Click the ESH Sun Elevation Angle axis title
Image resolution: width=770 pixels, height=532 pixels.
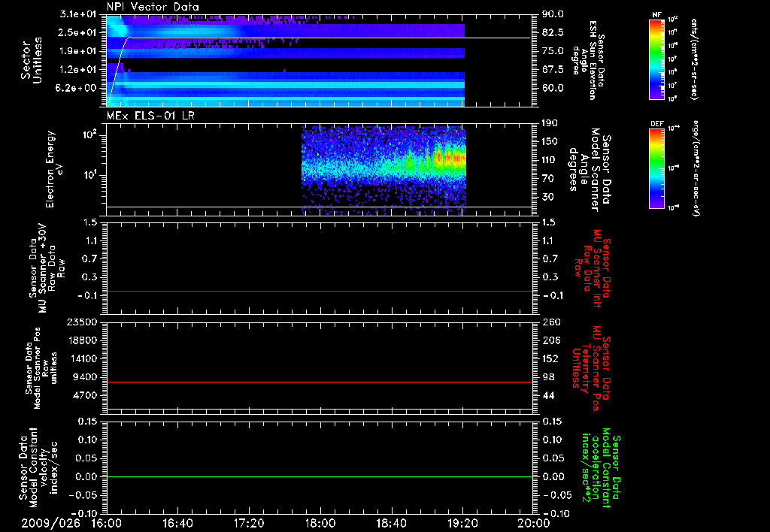coord(588,60)
